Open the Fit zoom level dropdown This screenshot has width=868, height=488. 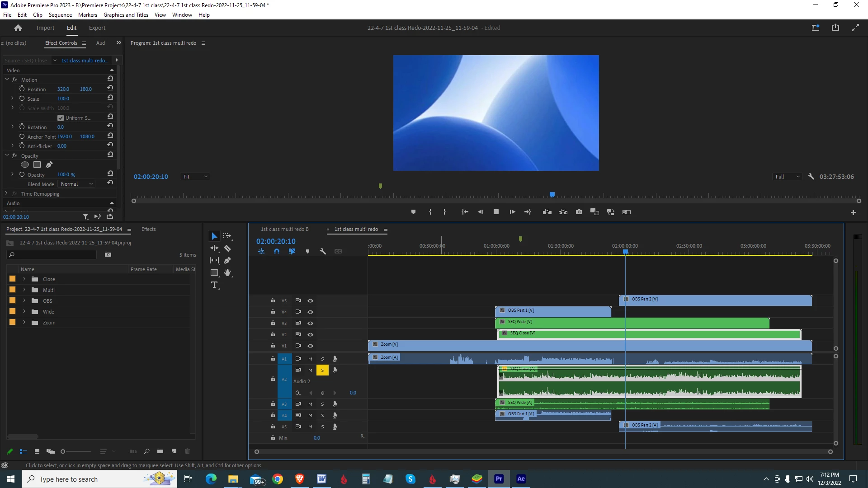tap(195, 177)
